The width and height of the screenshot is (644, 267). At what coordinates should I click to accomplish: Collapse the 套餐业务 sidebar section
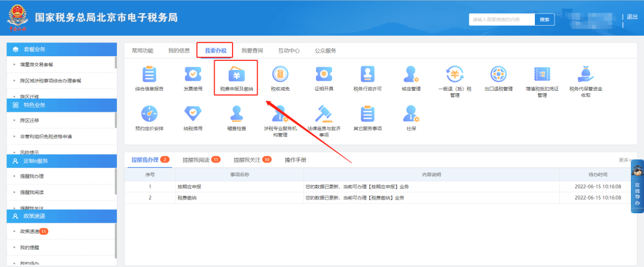tap(61, 49)
